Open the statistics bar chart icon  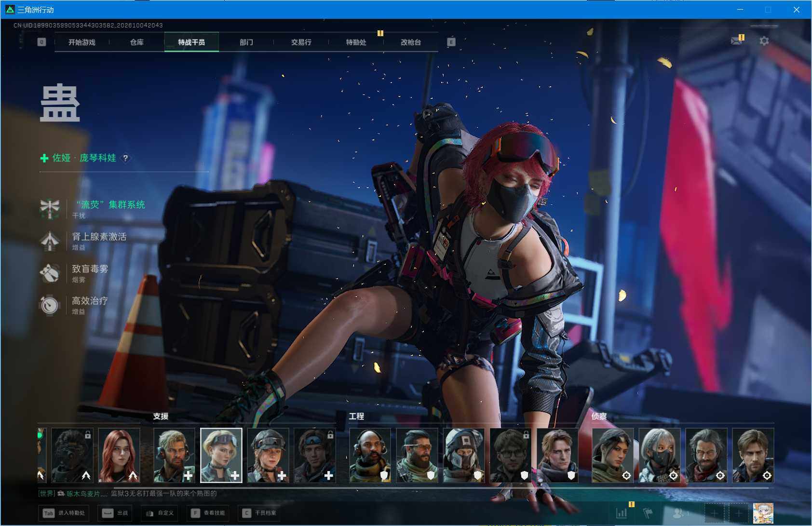622,513
